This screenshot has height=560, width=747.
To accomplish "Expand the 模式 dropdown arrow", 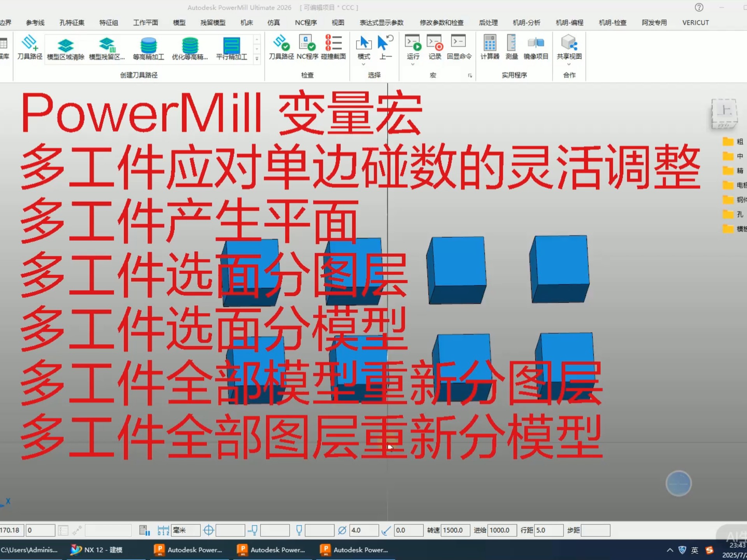I will coord(364,64).
